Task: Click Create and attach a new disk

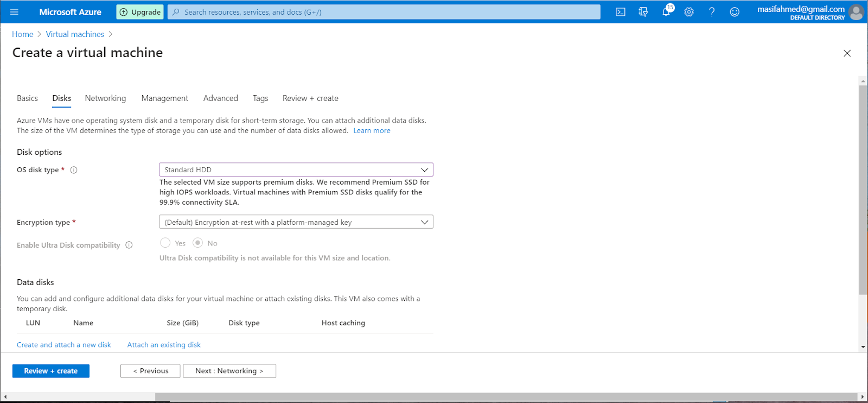Action: coord(64,345)
